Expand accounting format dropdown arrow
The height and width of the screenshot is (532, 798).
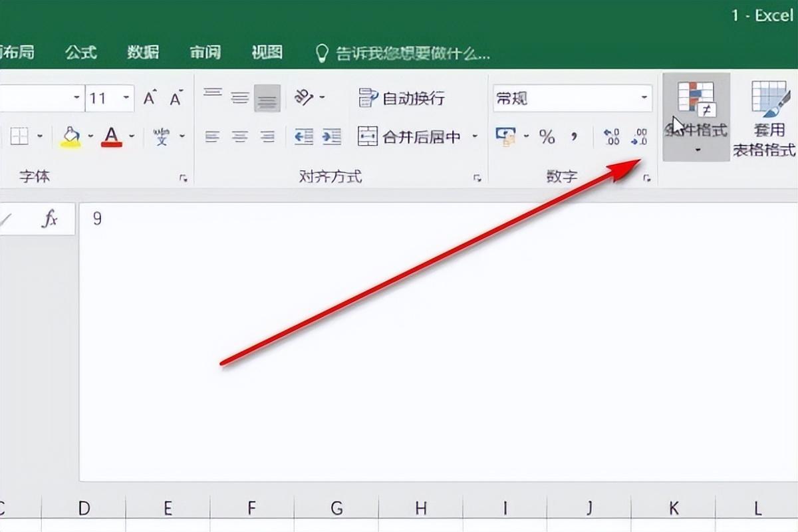527,136
